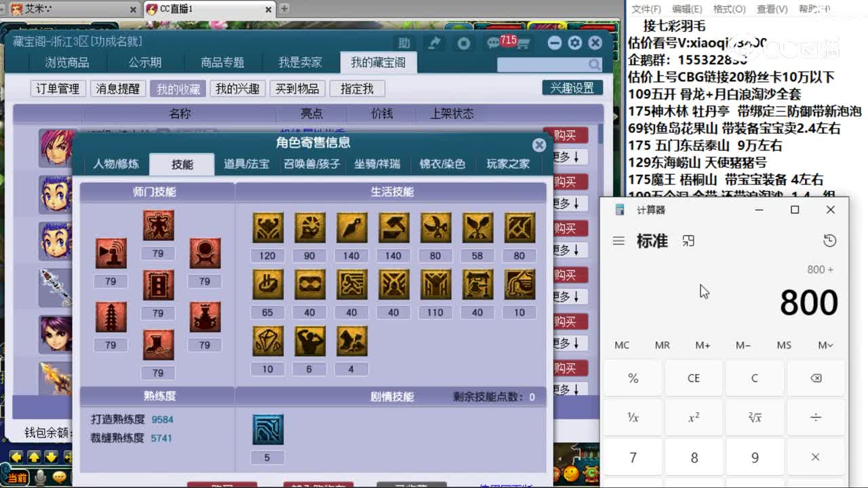Viewport: 868px width, 488px height.
Task: Click the search magnifier icon in 藏宝阁
Action: click(x=593, y=64)
